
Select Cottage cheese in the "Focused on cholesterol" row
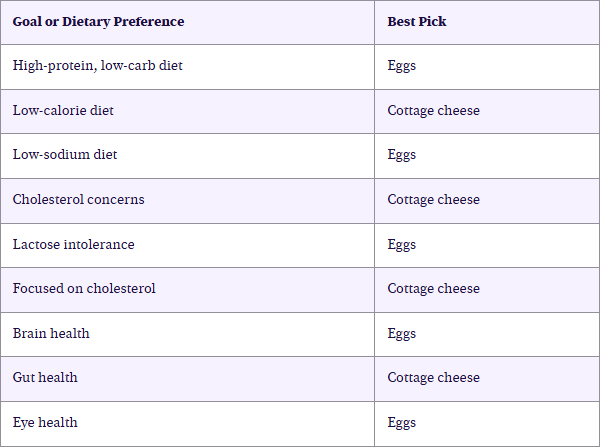click(x=434, y=288)
